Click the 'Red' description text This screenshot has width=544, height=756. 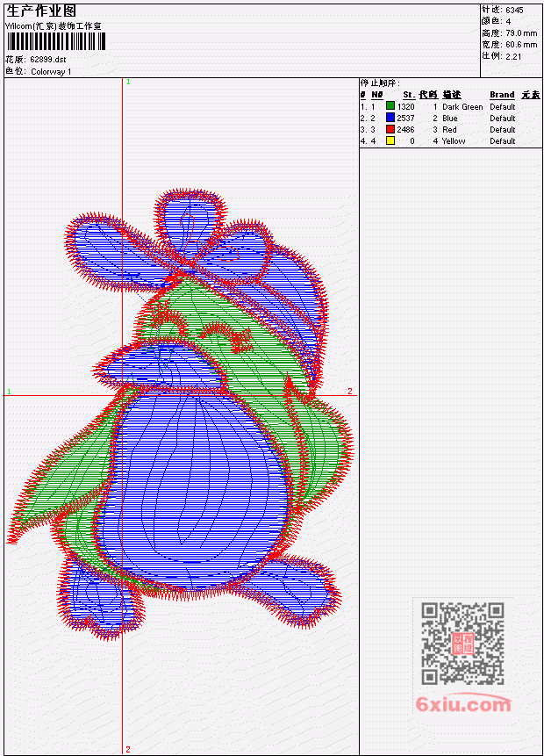tap(449, 130)
